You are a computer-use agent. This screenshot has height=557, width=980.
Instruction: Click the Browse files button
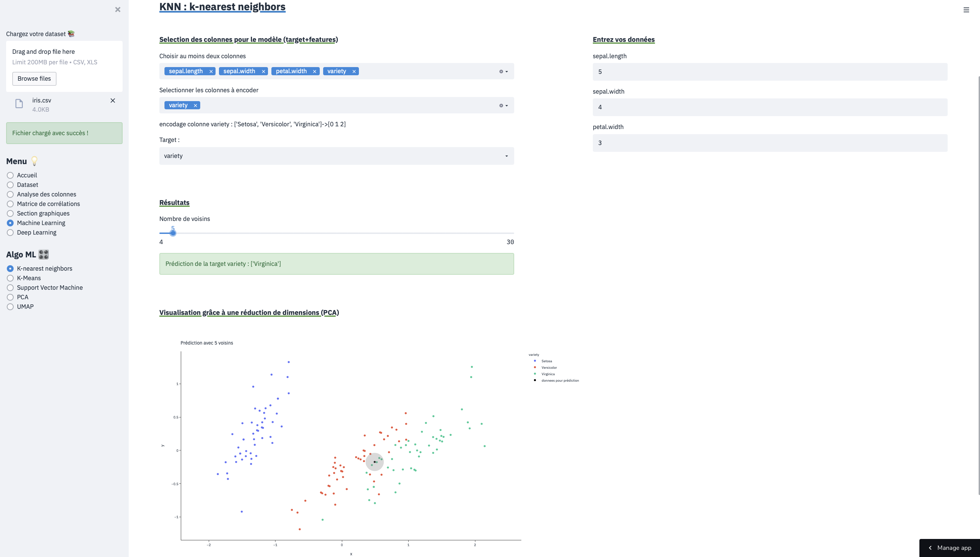point(34,78)
